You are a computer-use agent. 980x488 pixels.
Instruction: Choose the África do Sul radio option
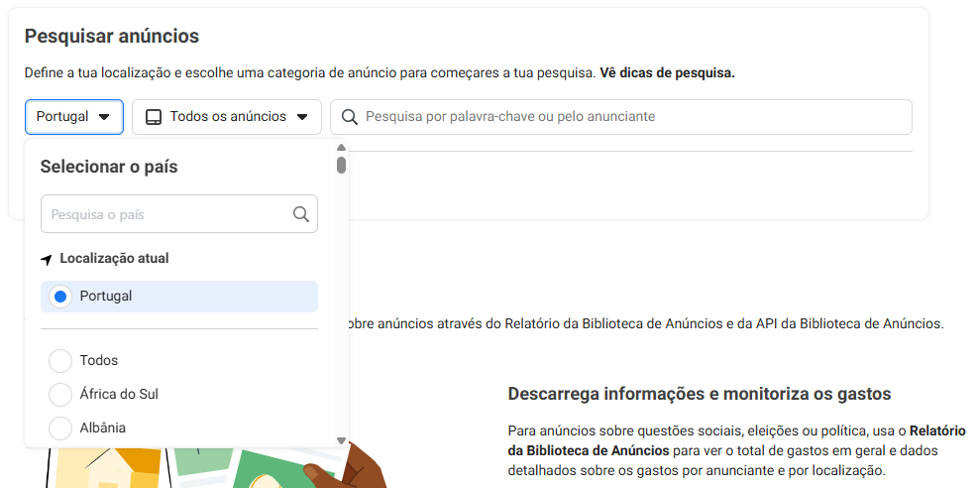coord(60,395)
